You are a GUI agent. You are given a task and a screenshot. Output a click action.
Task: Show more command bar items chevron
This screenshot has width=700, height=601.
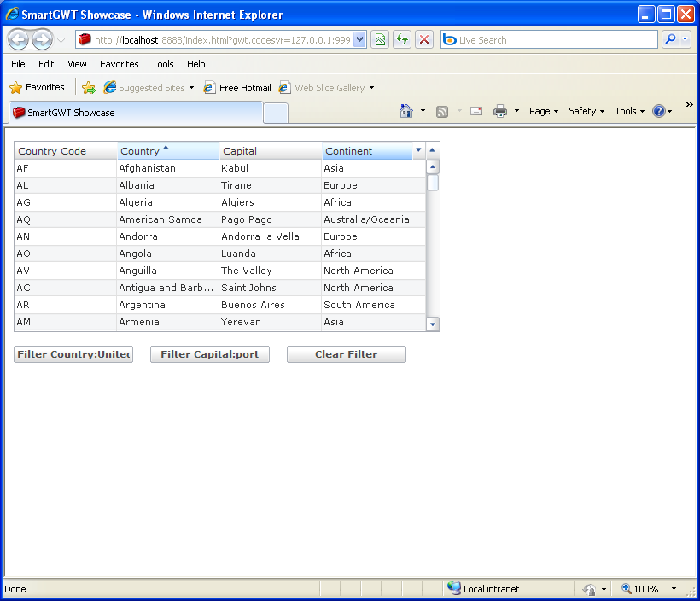[x=689, y=104]
